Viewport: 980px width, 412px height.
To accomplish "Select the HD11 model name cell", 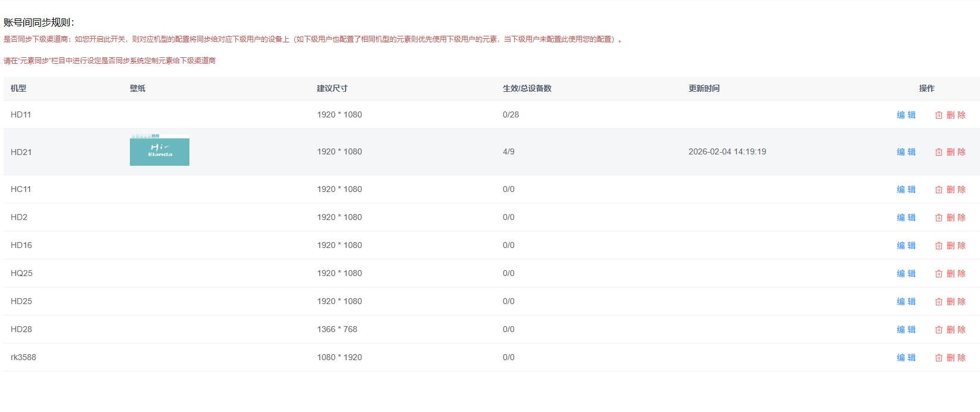I will click(x=21, y=114).
